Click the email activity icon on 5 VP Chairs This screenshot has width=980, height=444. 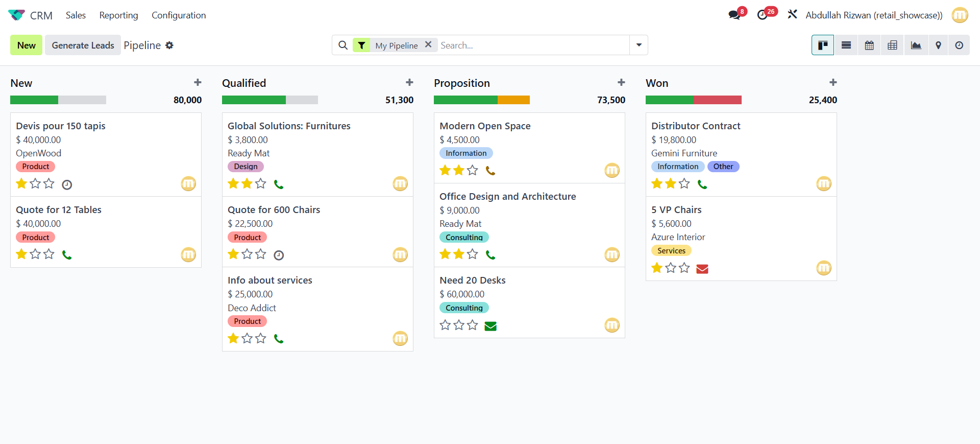tap(702, 269)
